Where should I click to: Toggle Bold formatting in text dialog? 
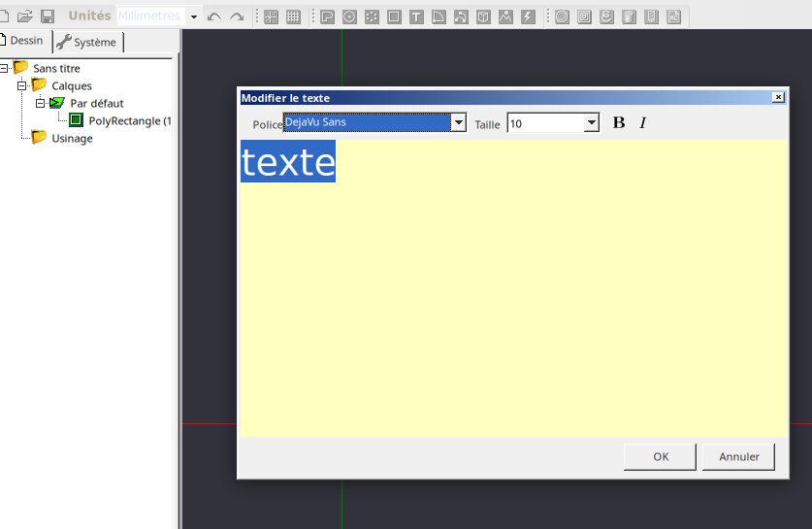[x=619, y=123]
